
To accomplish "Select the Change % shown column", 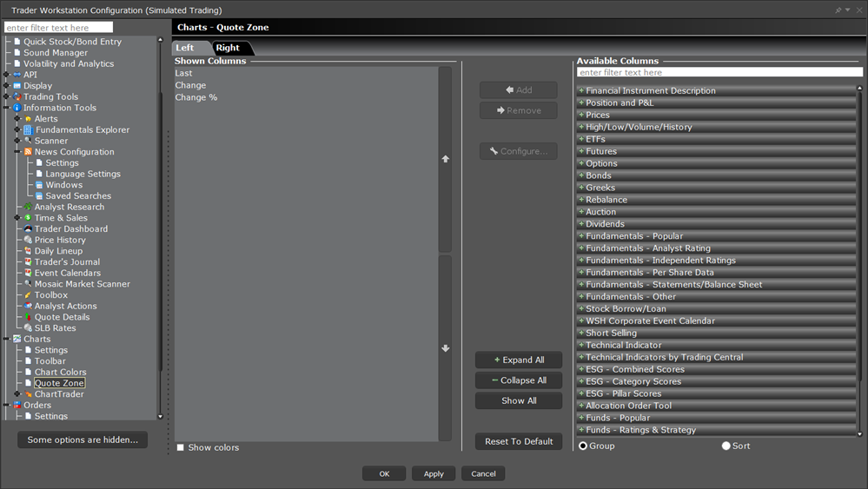I will click(x=306, y=97).
